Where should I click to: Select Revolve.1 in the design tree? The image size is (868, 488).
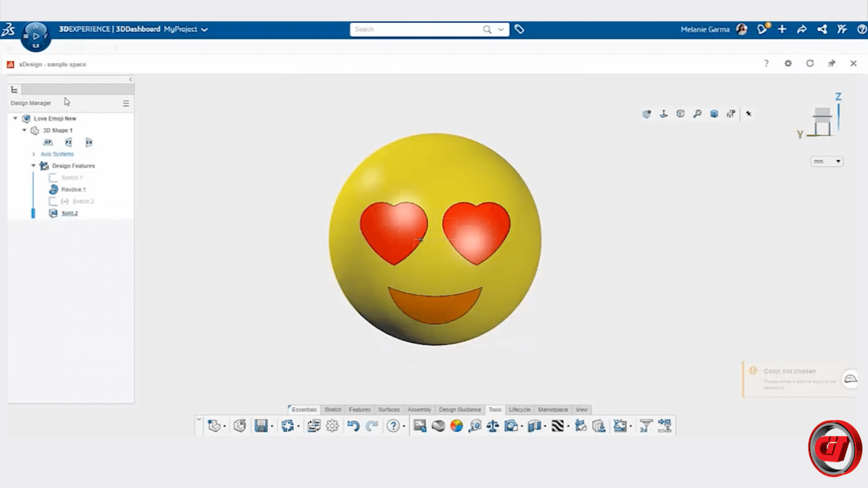[73, 190]
